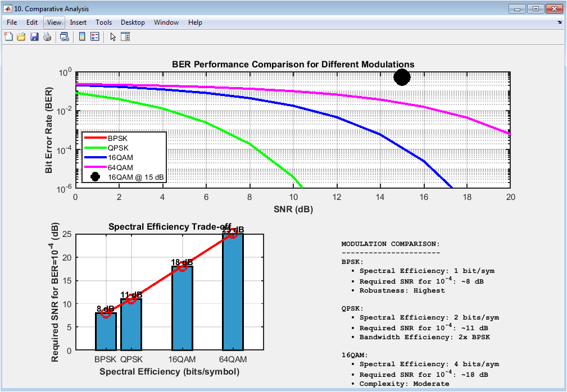567x392 pixels.
Task: Click the red BPSK line in legend
Action: (x=94, y=138)
